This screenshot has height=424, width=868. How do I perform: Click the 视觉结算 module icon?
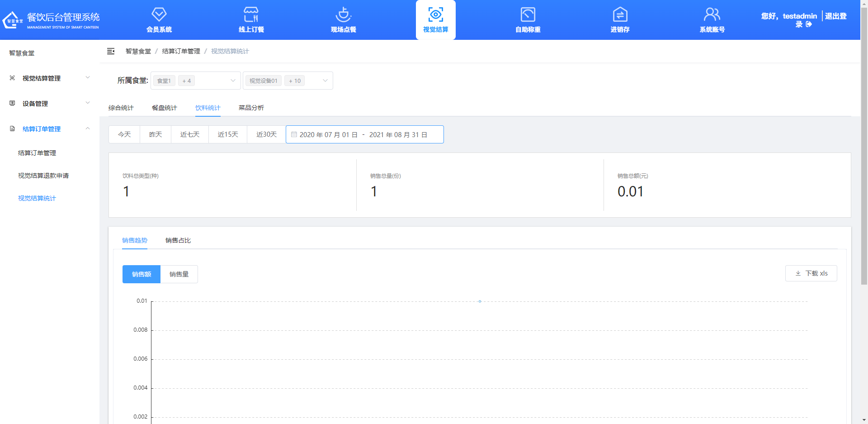point(435,19)
